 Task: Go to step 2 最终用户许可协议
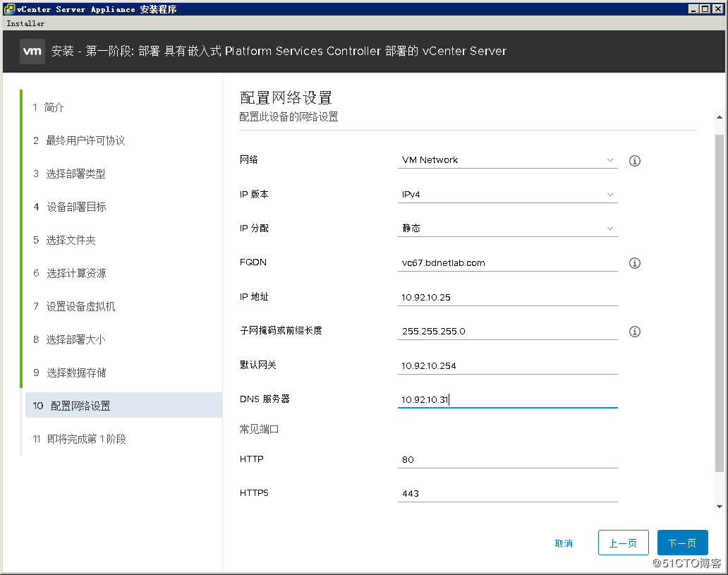coord(79,140)
